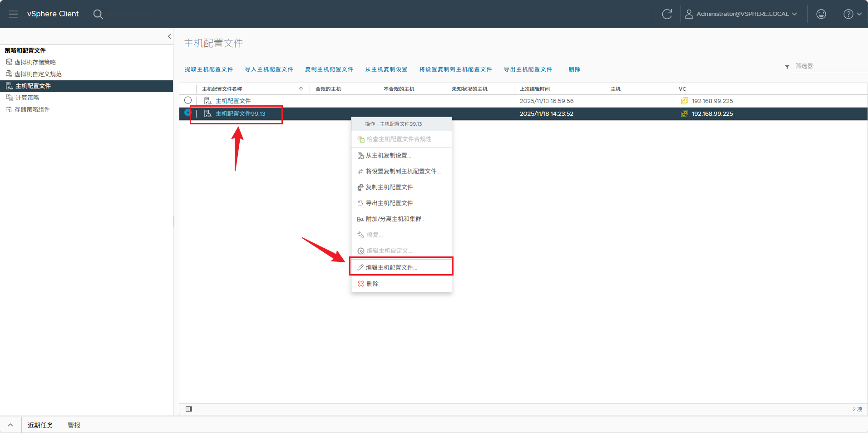
Task: Click the 附加/分离主机和集群 menu icon
Action: pos(360,219)
